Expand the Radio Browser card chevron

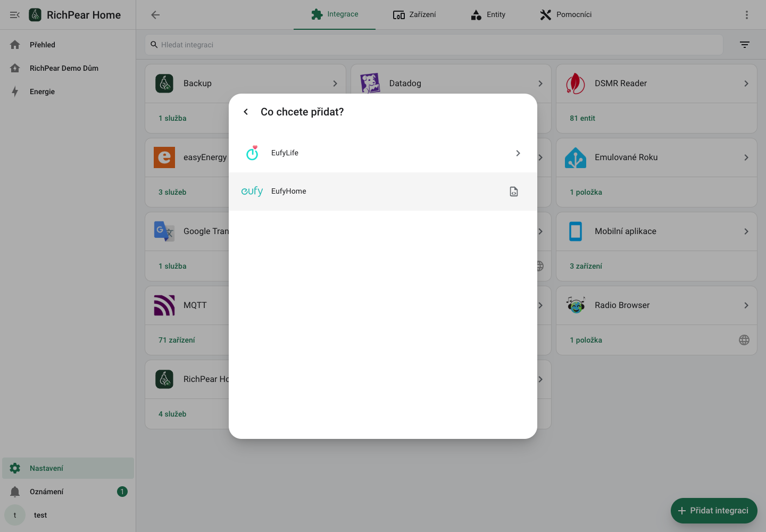pos(746,305)
